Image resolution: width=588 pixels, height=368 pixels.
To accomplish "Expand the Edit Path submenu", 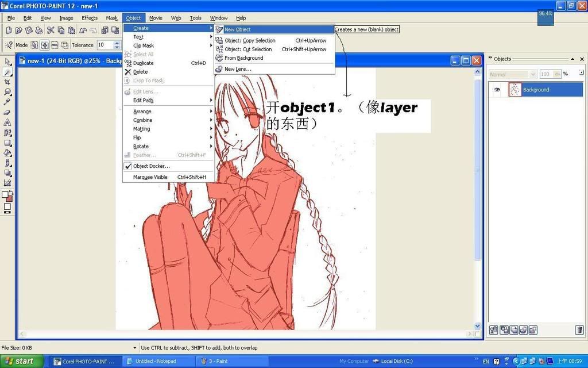I will [168, 100].
